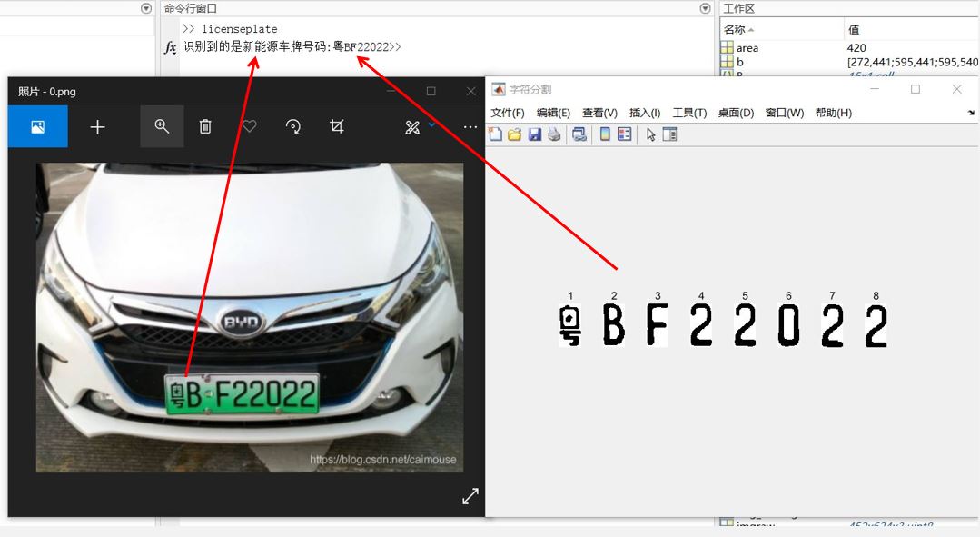Click segmented character 6 zero subplot
Viewport: 980px width, 537px height.
pyautogui.click(x=788, y=325)
